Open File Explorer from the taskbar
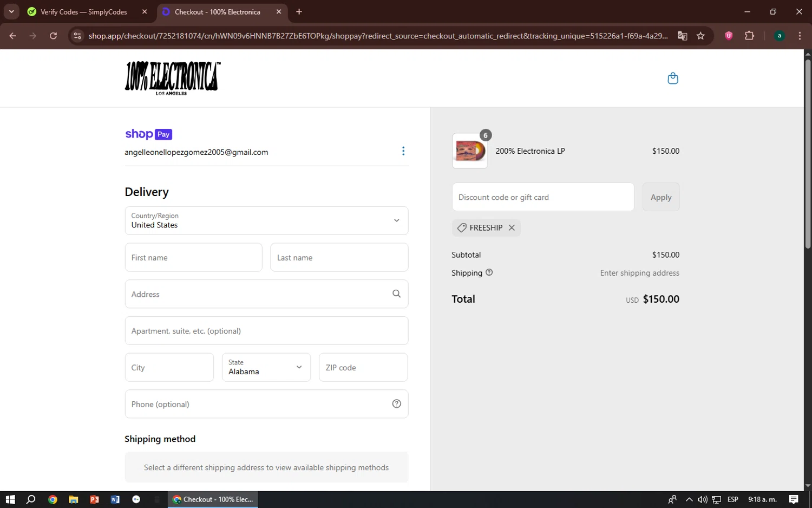 pos(73,499)
